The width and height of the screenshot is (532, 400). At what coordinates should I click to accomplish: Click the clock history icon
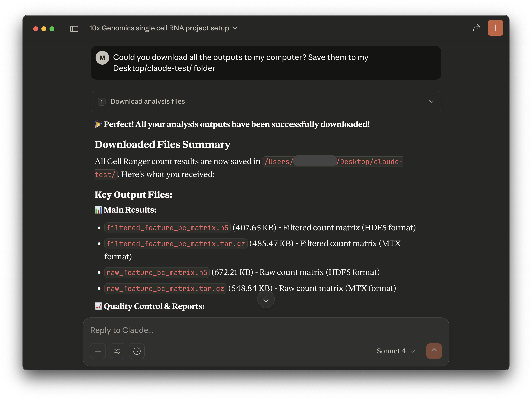point(137,351)
